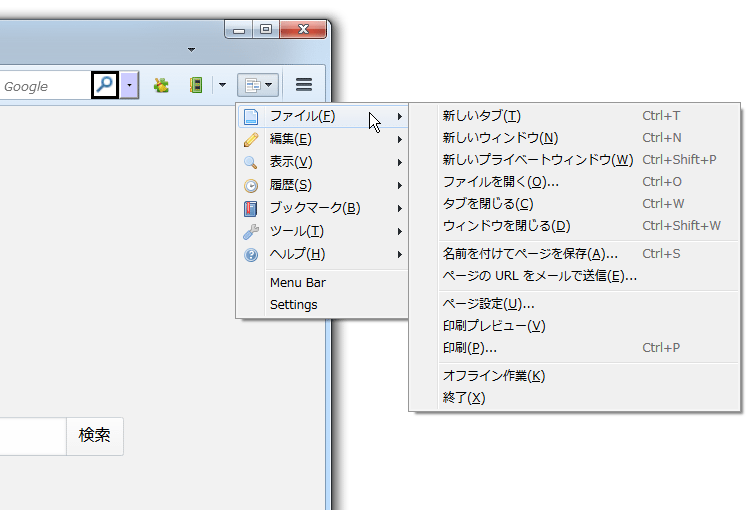Expand the toolbar overflow dropdown arrow
The image size is (750, 510).
click(x=222, y=85)
